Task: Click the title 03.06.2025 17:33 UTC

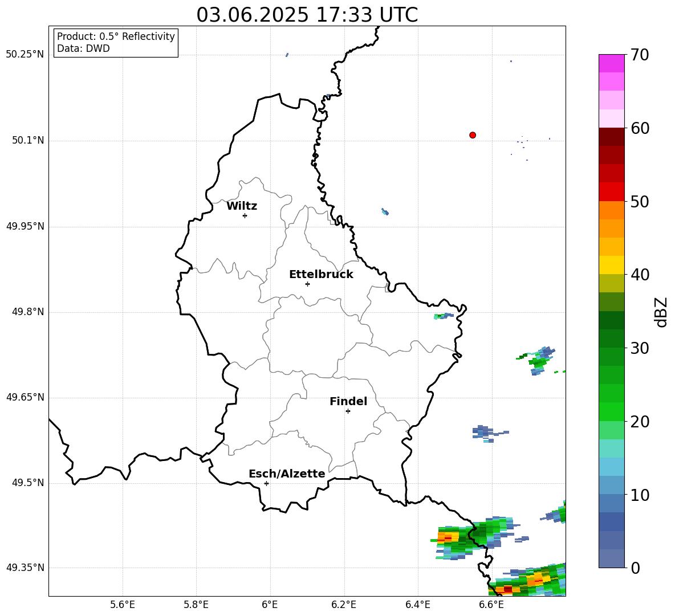Action: (x=307, y=15)
